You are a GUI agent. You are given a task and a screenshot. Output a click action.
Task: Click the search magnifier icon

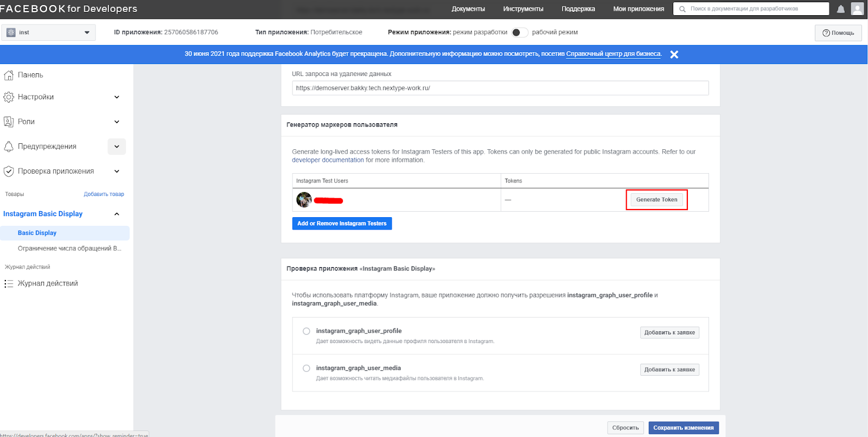tap(682, 9)
